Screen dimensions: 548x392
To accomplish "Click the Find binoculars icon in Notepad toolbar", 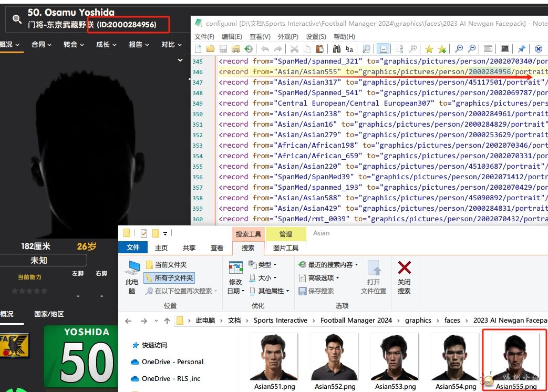I will click(x=336, y=49).
